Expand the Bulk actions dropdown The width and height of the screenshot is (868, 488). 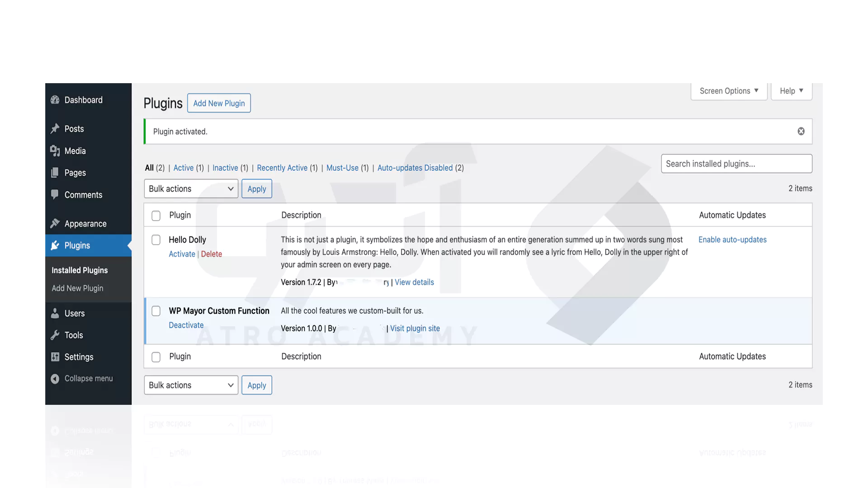click(x=191, y=188)
